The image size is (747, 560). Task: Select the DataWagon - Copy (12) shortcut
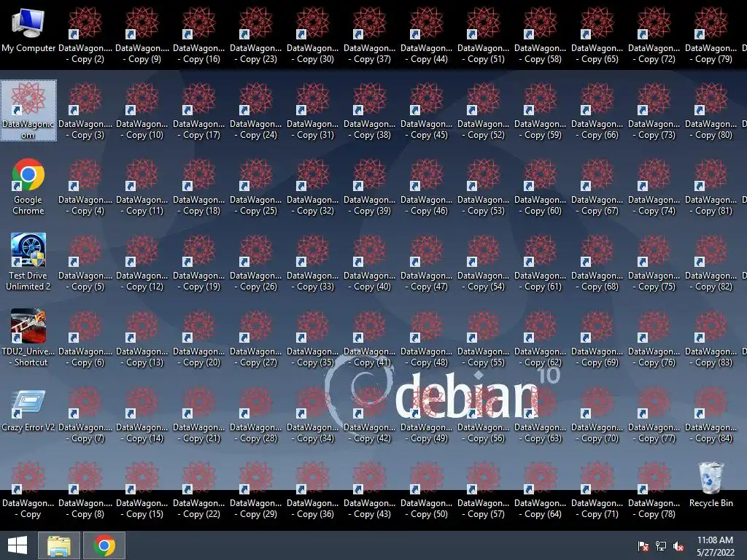(x=142, y=262)
